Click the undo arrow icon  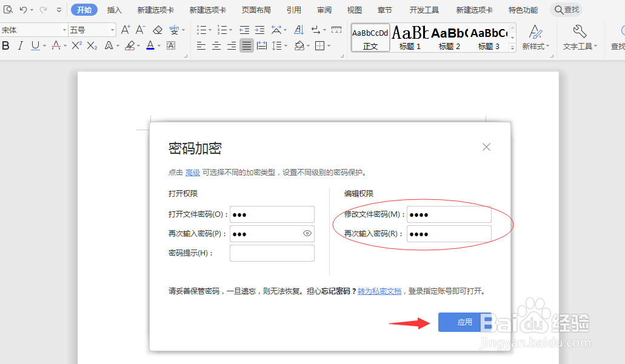pos(23,10)
